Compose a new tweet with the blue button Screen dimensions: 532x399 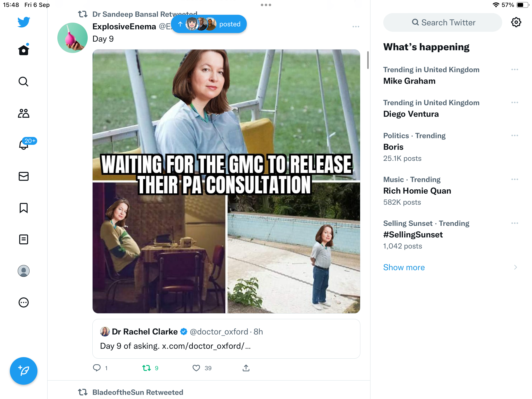coord(24,371)
